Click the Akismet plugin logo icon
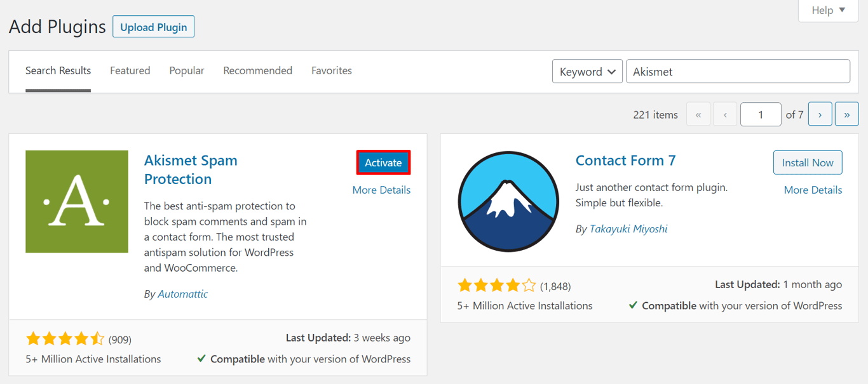The width and height of the screenshot is (868, 384). click(76, 201)
